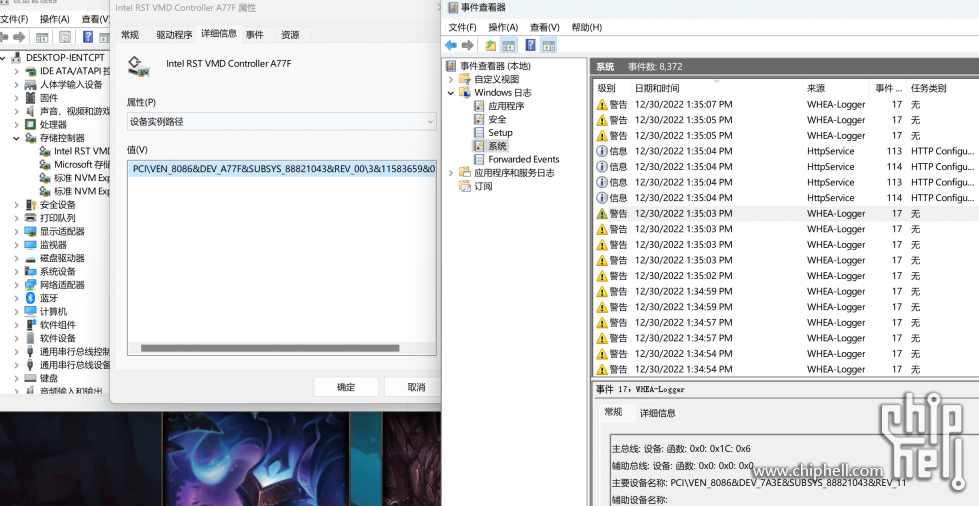The width and height of the screenshot is (979, 506).
Task: Go back in Event Viewer toolbar
Action: pos(451,45)
